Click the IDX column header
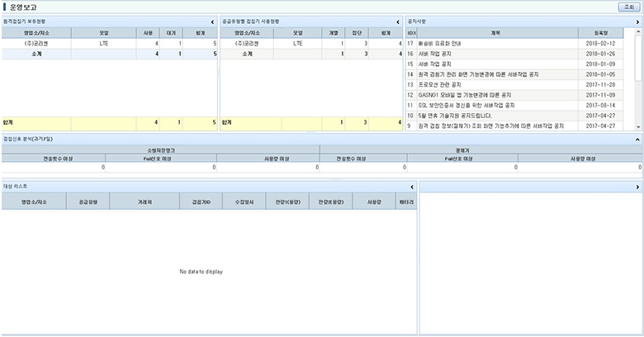Screen dimensions: 644x337 411,32
